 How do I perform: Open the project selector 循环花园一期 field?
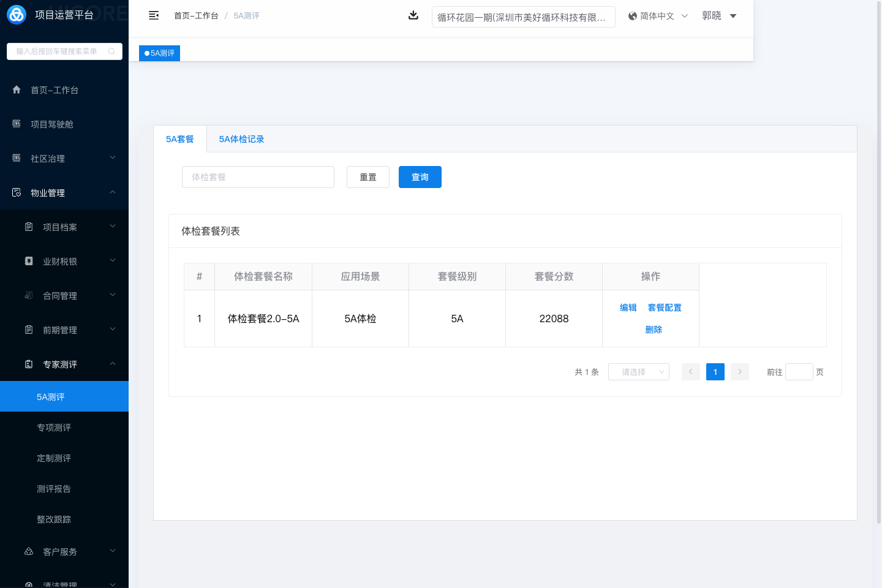[x=523, y=17]
